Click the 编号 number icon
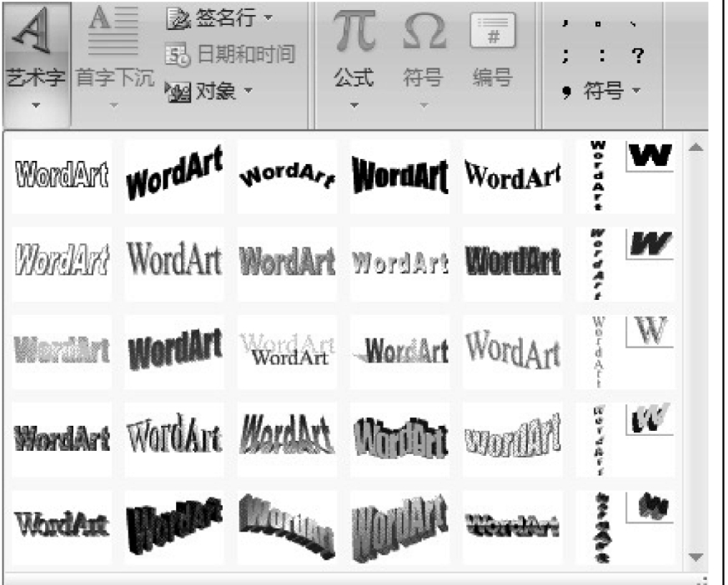Screen dimensions: 728x585 pyautogui.click(x=493, y=31)
